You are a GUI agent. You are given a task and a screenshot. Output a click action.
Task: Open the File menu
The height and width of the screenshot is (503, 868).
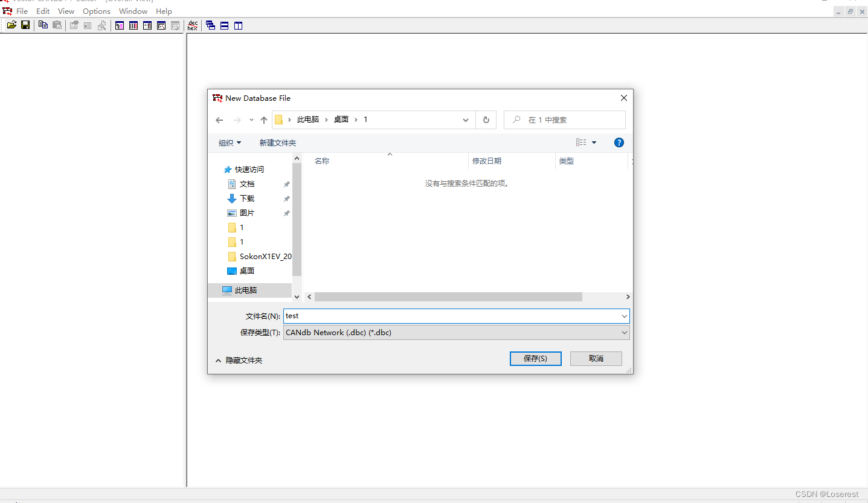pyautogui.click(x=22, y=11)
